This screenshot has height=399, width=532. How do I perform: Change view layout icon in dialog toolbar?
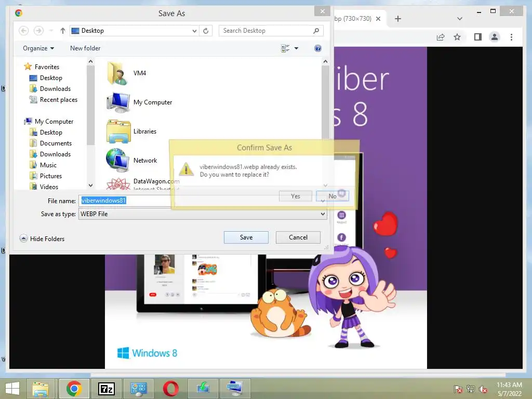pyautogui.click(x=285, y=48)
